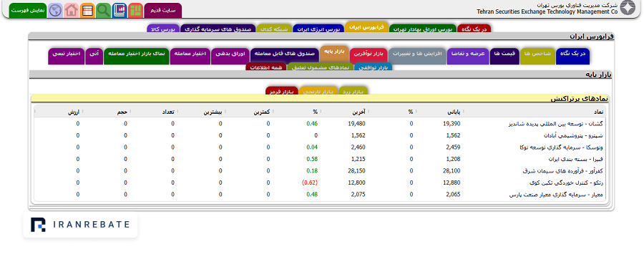This screenshot has width=644, height=262.
Task: Click the نمایش فهرست button
Action: (x=28, y=10)
